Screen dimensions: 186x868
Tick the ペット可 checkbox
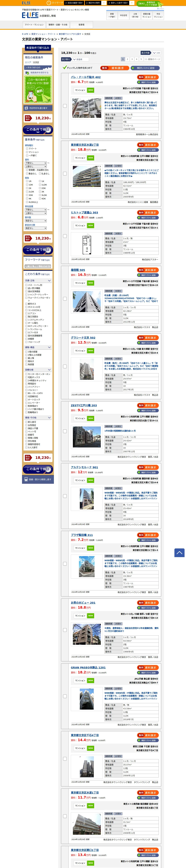click(x=26, y=432)
